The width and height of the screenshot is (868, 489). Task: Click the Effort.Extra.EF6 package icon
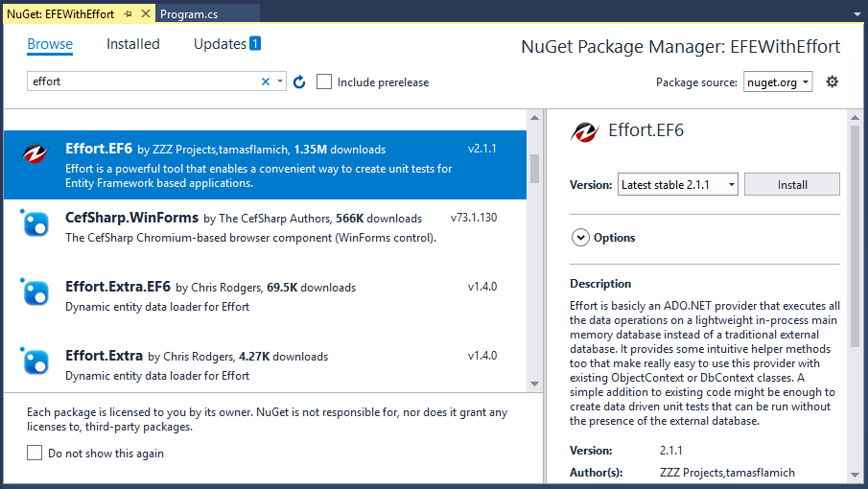[35, 291]
